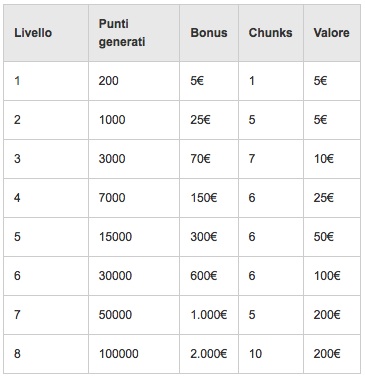The image size is (365, 377).
Task: Click the 10 chunks cell
Action: [x=271, y=354]
